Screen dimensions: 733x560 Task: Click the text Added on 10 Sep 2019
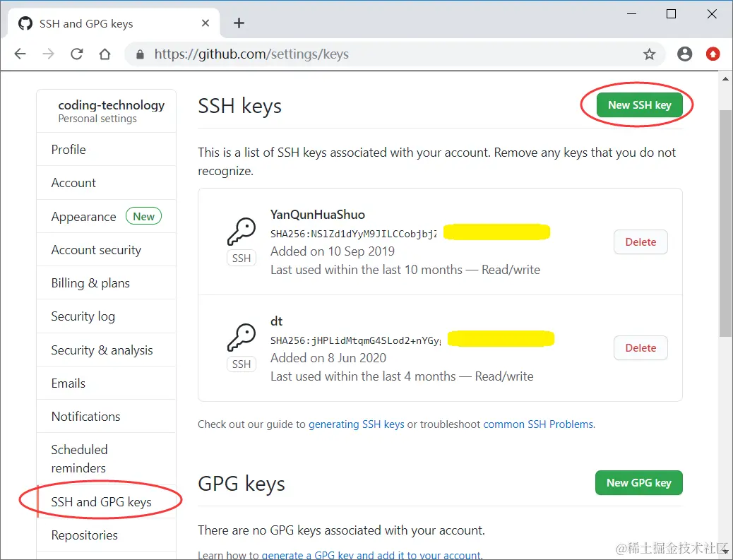[x=333, y=251]
